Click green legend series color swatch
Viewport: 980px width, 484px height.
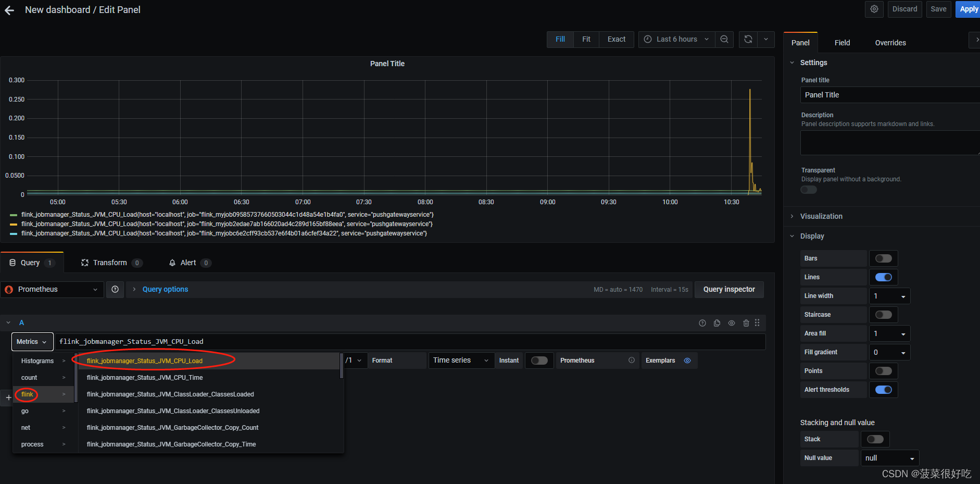[x=14, y=215]
